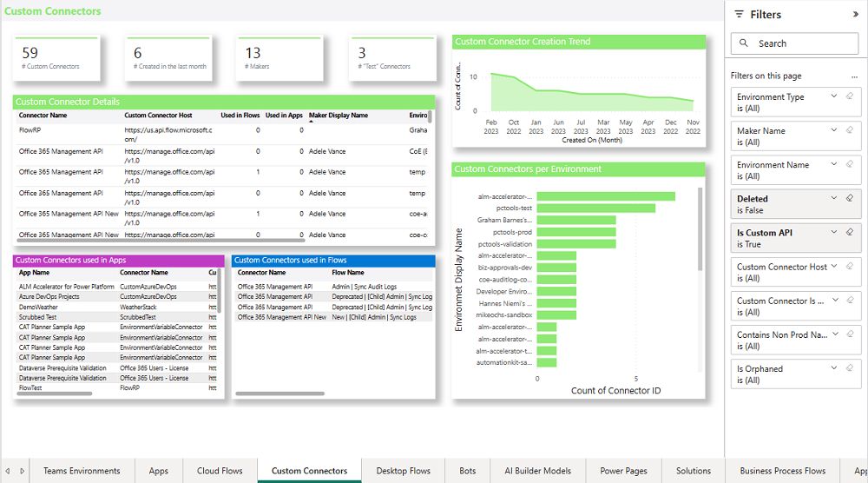Open the Business Process Flows tab
The width and height of the screenshot is (868, 483).
(x=782, y=471)
